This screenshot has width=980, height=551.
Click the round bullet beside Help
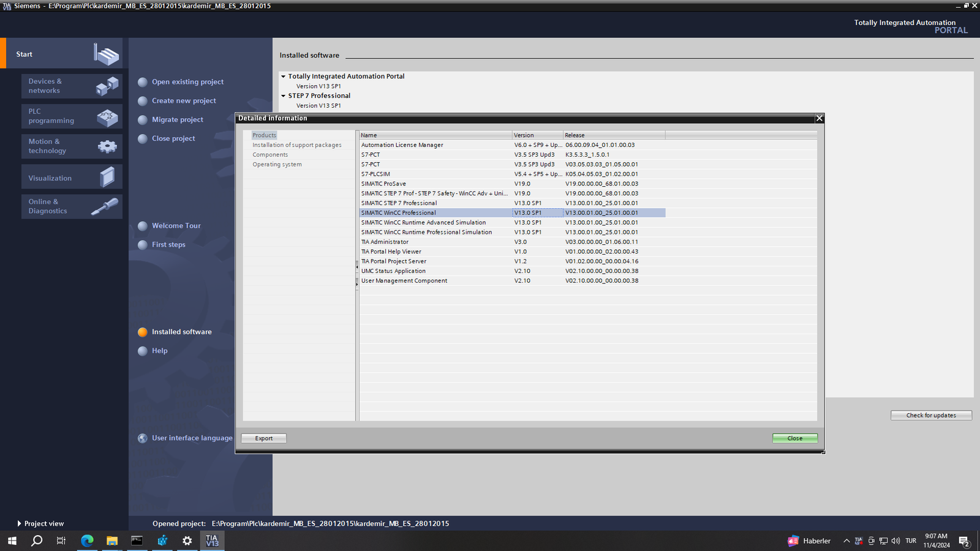pos(143,351)
